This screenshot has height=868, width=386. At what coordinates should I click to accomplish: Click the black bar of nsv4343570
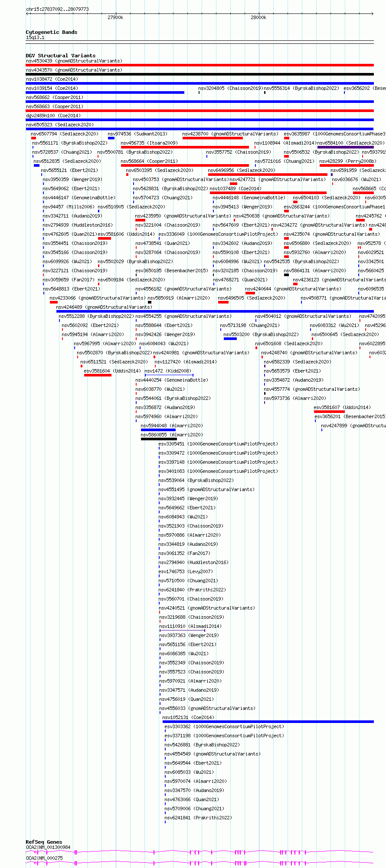[x=200, y=74]
